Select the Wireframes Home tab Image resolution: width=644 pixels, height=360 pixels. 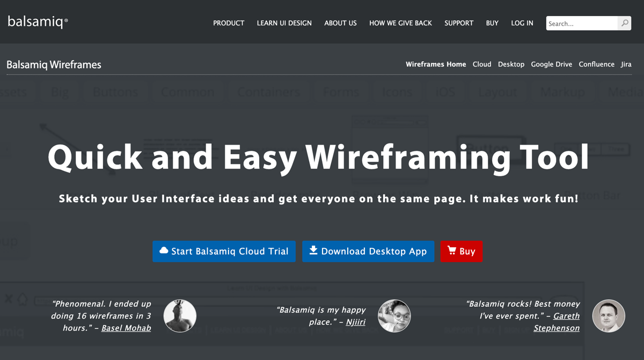[x=436, y=64]
